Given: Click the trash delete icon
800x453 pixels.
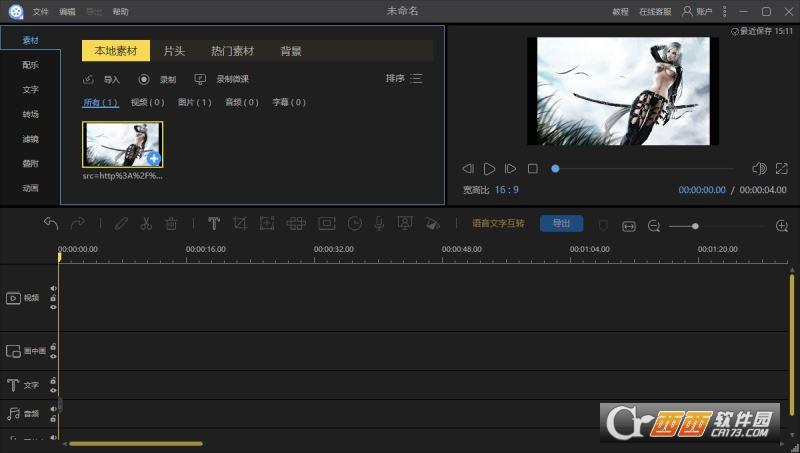Looking at the screenshot, I should pos(171,223).
